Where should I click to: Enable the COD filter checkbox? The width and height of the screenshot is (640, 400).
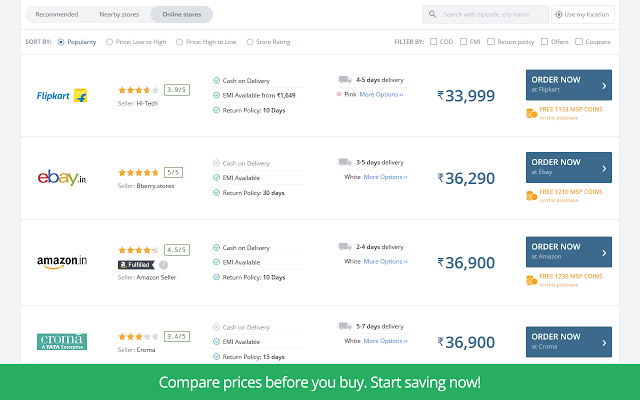coord(433,42)
